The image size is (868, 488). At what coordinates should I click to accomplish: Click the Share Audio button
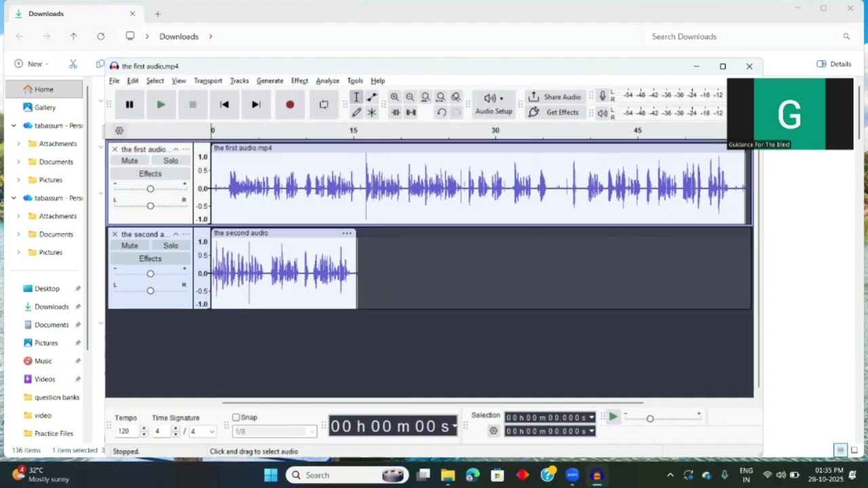click(x=555, y=97)
